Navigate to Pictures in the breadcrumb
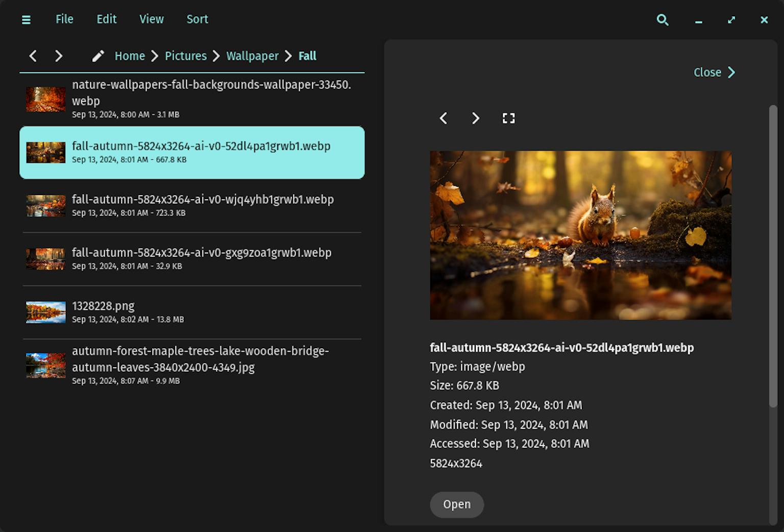This screenshot has width=784, height=532. click(186, 56)
